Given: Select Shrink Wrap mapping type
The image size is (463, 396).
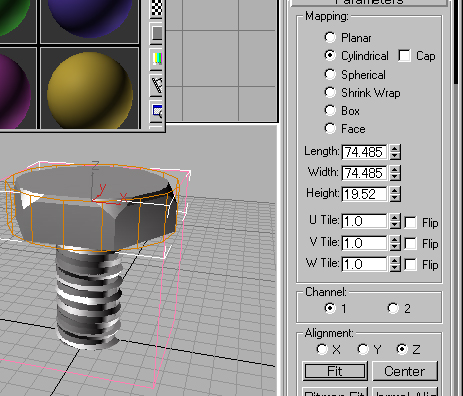Looking at the screenshot, I should [330, 92].
